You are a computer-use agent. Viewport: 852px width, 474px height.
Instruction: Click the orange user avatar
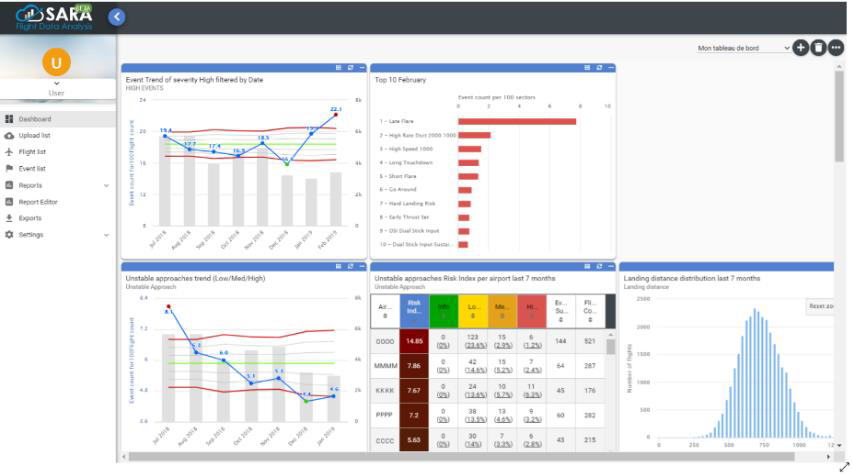56,62
